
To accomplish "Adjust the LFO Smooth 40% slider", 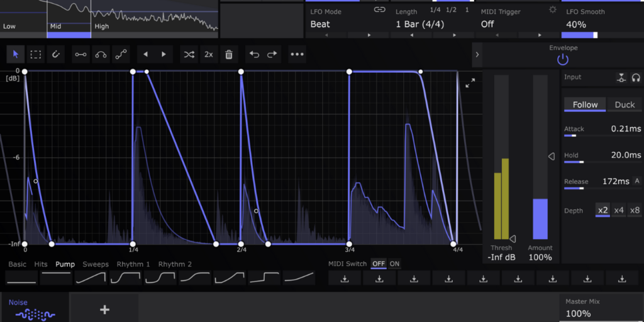I will 602,35.
